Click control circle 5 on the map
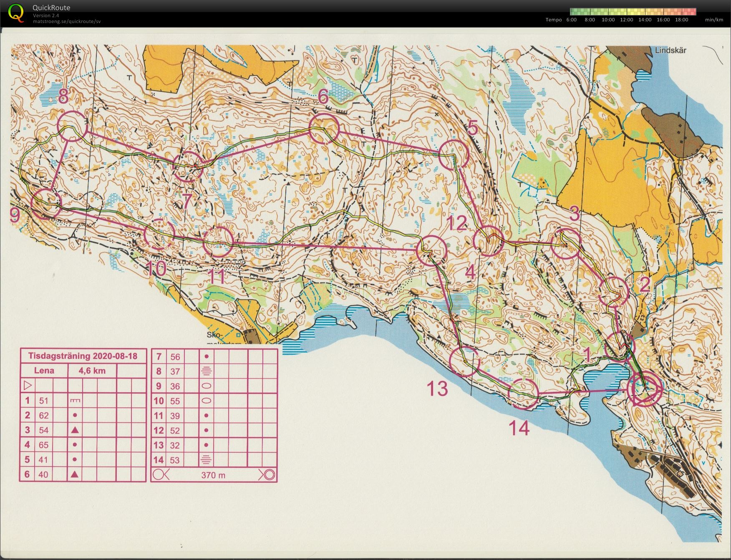The width and height of the screenshot is (731, 560). coord(454,155)
